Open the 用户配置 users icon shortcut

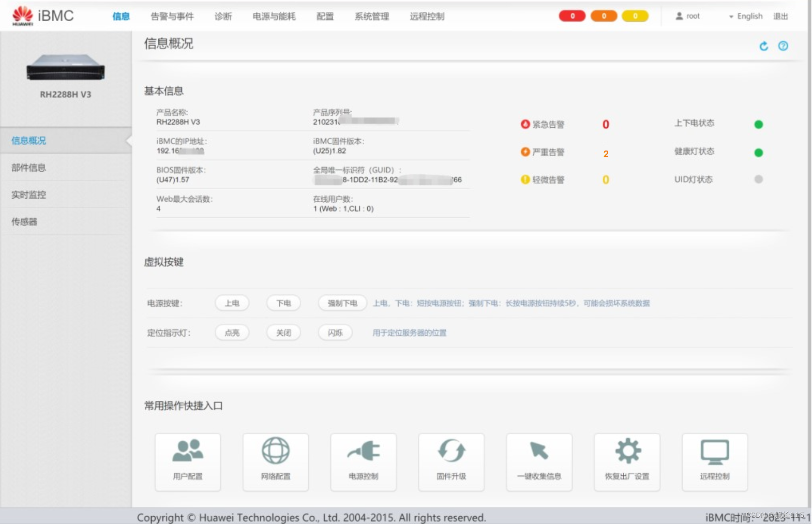188,462
